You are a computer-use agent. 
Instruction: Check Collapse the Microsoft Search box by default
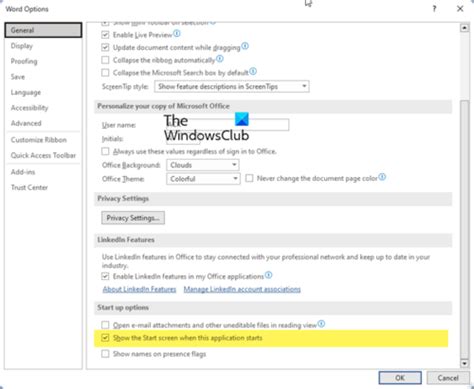tap(105, 73)
